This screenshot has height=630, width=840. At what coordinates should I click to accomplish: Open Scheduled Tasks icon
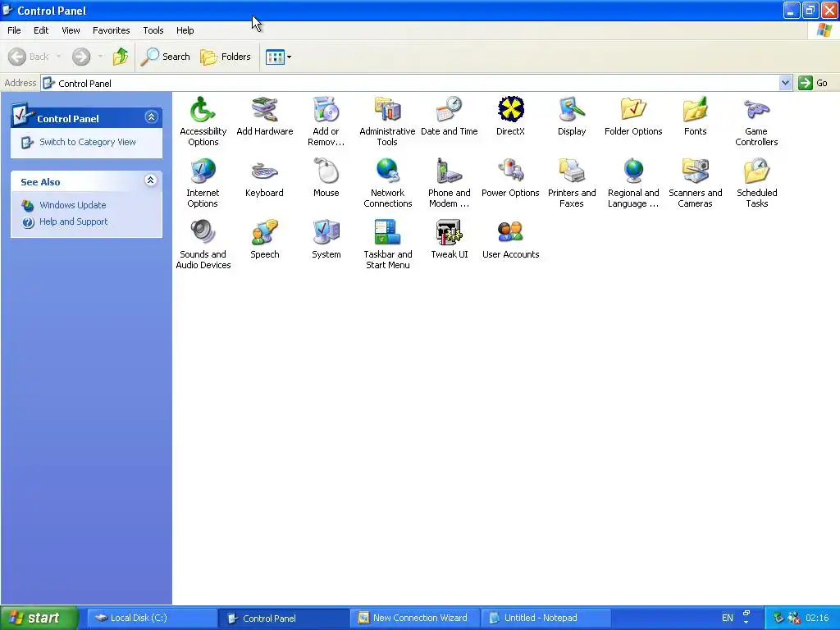point(756,183)
